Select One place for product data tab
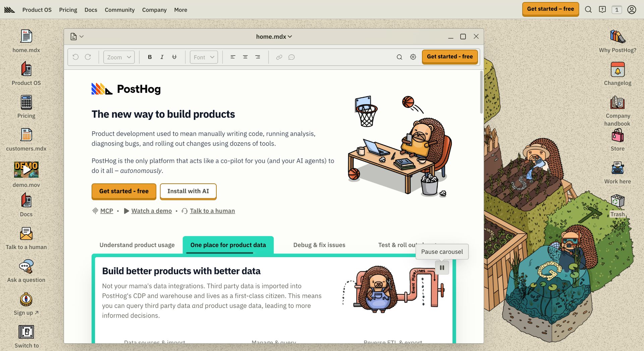Image resolution: width=644 pixels, height=351 pixels. (x=228, y=245)
